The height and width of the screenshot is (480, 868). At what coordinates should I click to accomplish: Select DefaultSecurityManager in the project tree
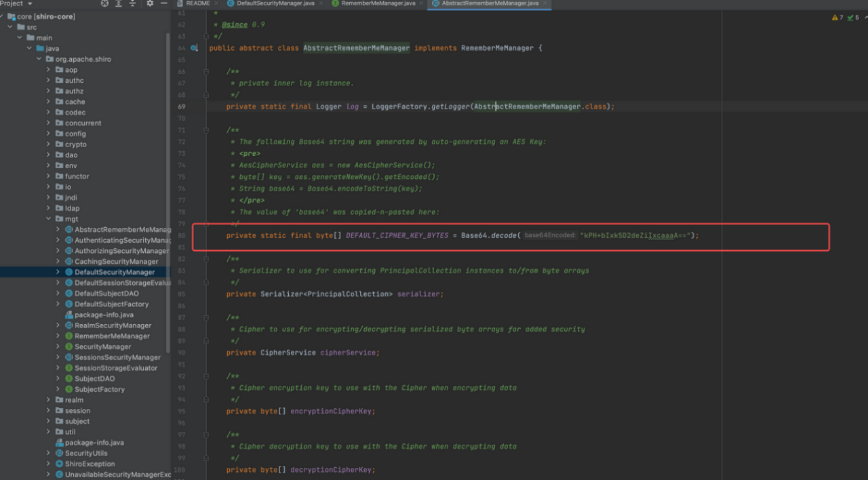[x=114, y=272]
